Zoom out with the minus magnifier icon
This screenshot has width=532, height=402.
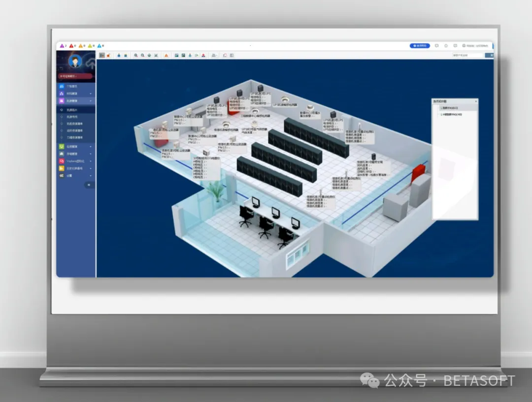pyautogui.click(x=142, y=55)
